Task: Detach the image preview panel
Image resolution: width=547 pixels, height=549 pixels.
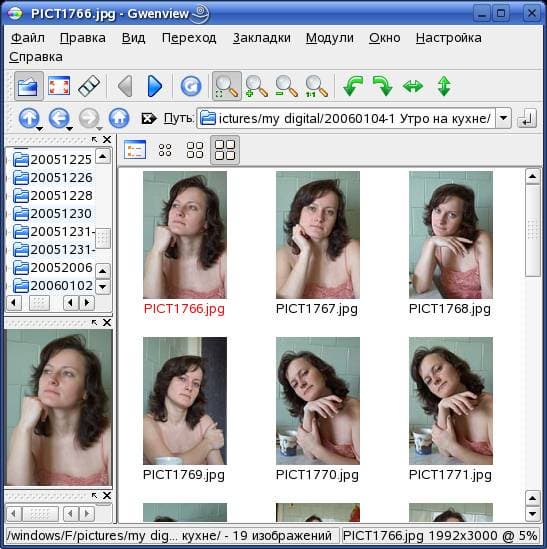Action: point(94,322)
